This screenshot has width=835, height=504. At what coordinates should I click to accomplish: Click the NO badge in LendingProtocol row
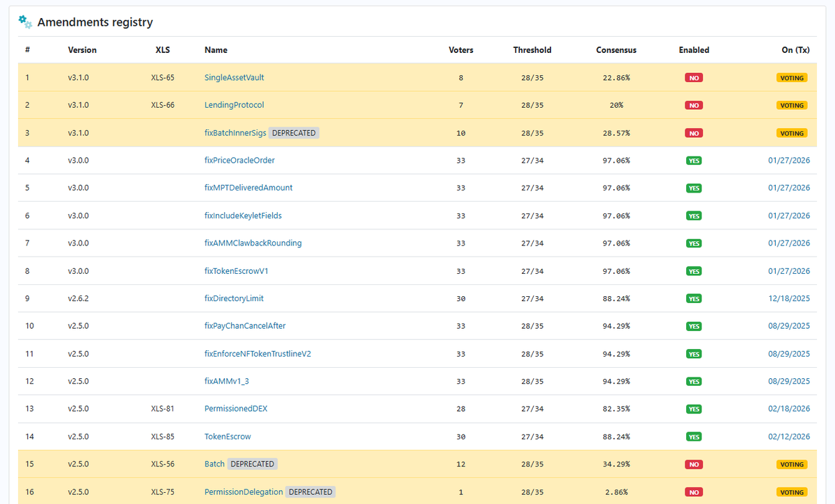click(694, 106)
